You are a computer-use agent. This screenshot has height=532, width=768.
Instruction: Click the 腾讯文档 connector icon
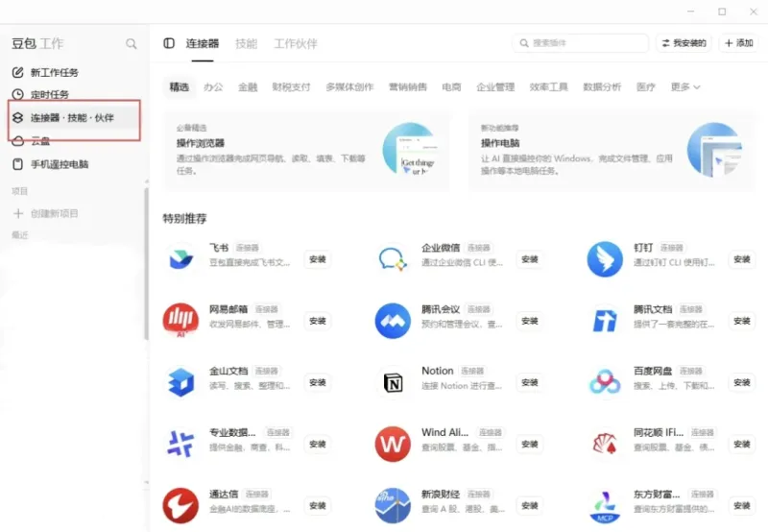[x=605, y=321]
